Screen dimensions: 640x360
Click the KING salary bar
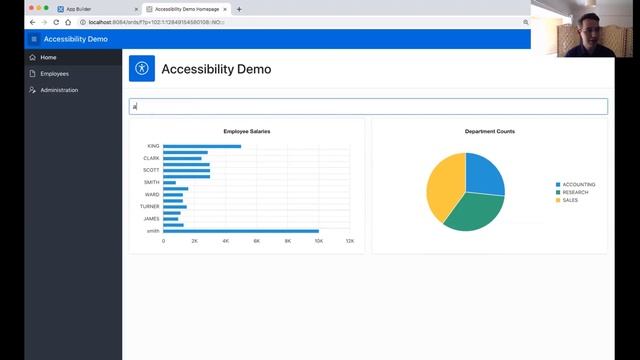tap(202, 146)
